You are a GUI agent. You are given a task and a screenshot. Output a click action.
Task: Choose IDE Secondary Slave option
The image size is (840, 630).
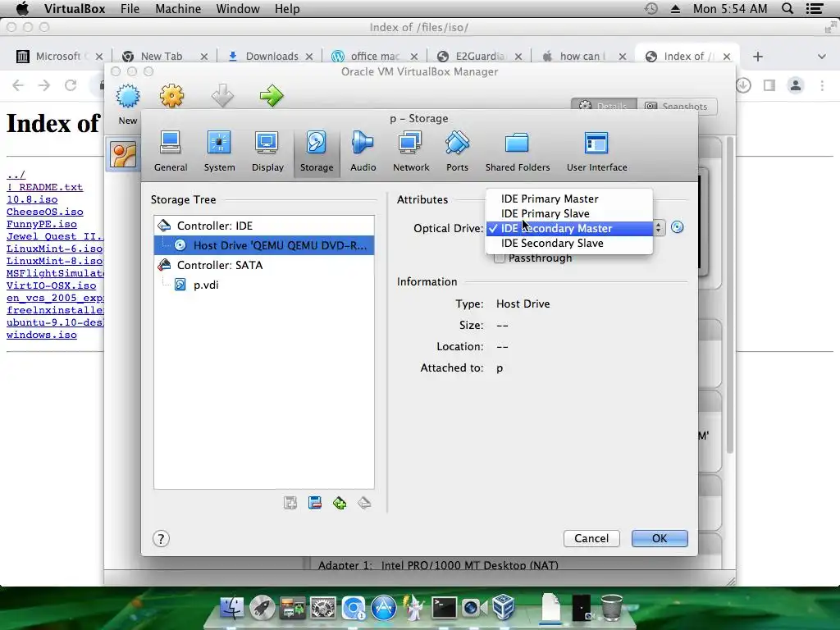click(569, 243)
